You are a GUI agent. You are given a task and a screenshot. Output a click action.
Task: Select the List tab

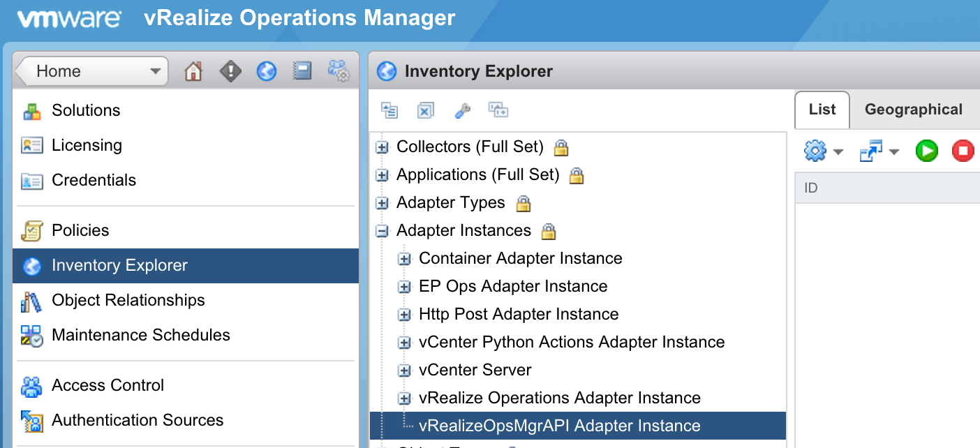pyautogui.click(x=822, y=110)
